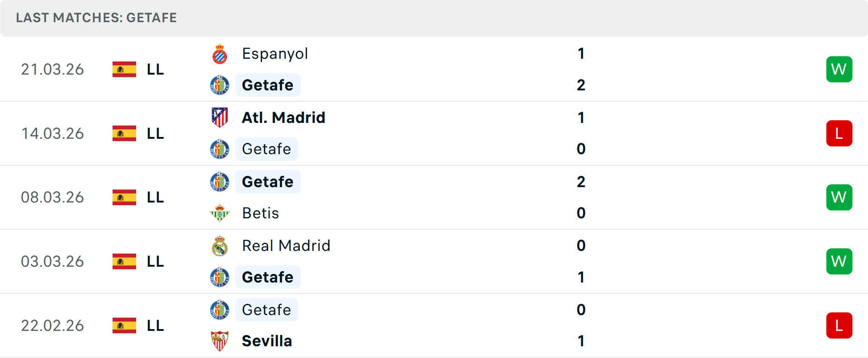Click the Real Madrid club crest
The width and height of the screenshot is (868, 358).
click(x=220, y=246)
